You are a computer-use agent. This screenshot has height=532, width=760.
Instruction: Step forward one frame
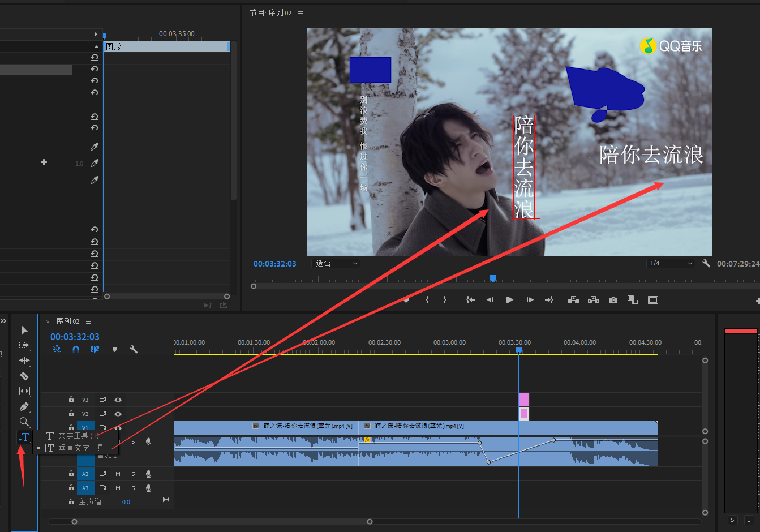(x=530, y=300)
